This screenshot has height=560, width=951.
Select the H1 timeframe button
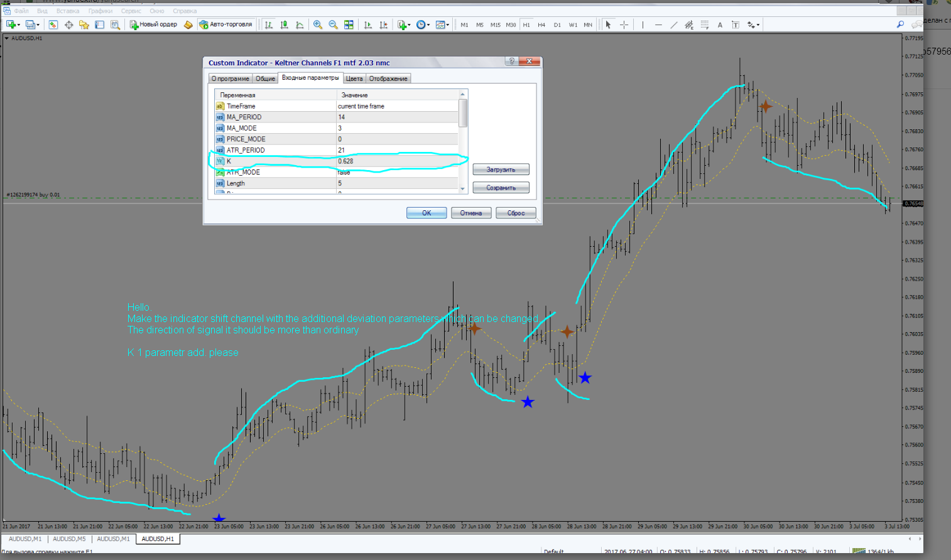coord(526,24)
